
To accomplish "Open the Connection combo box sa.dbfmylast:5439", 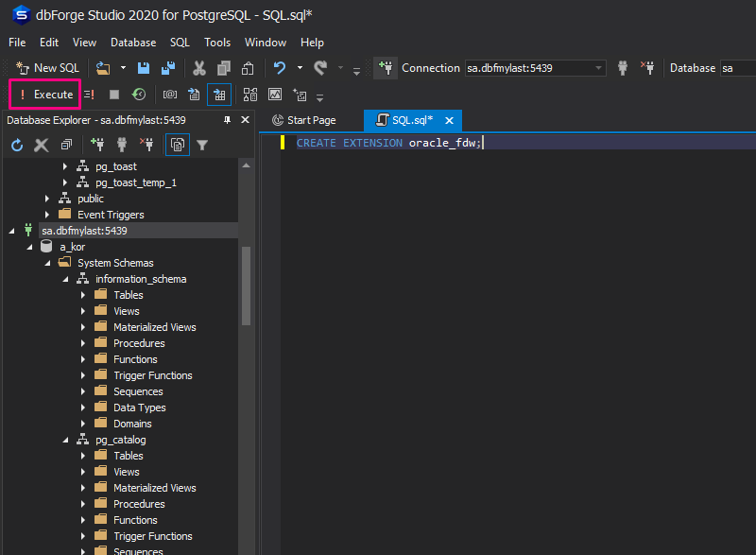I will tap(535, 68).
